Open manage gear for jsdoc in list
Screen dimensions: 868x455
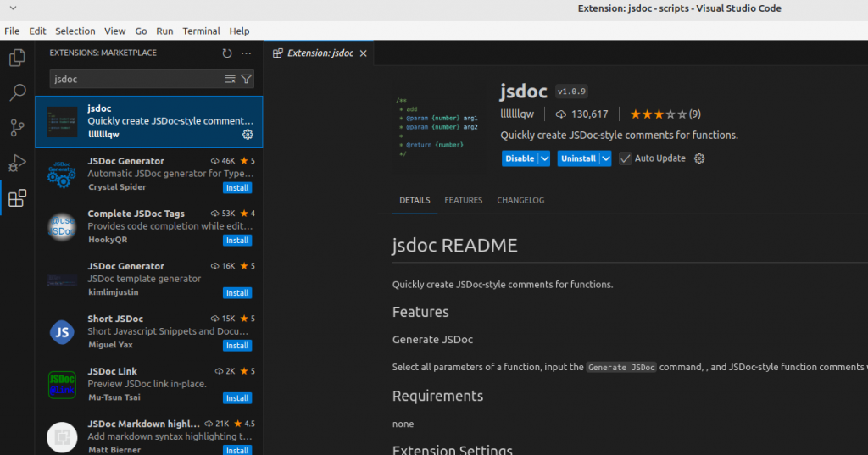(x=248, y=135)
